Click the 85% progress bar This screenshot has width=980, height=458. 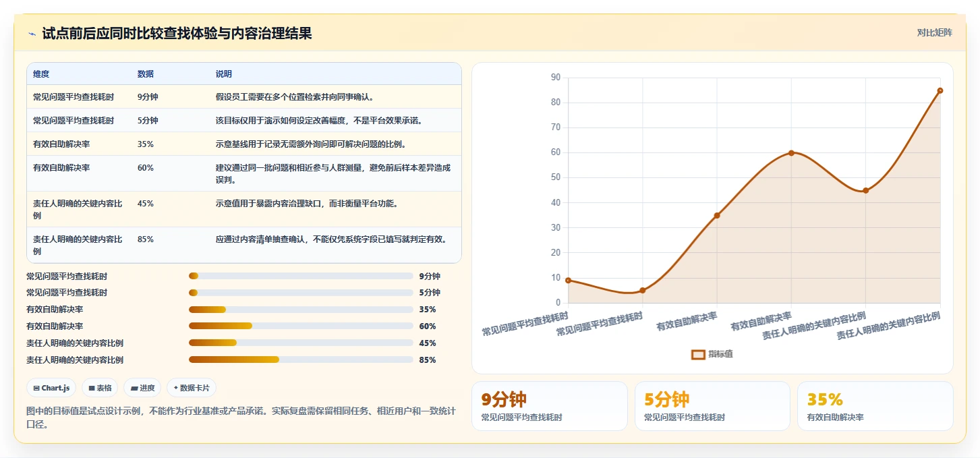[301, 360]
